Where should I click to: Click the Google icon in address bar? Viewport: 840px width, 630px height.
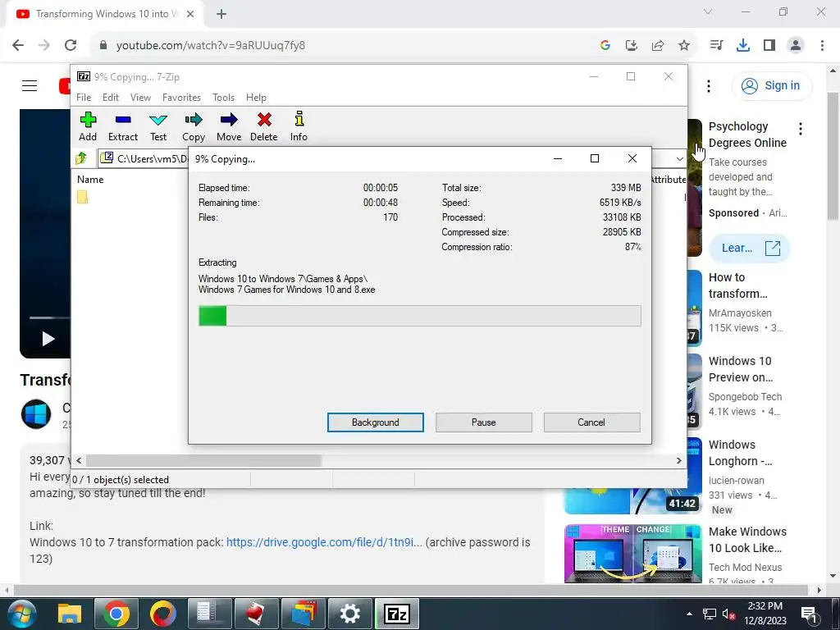point(605,46)
